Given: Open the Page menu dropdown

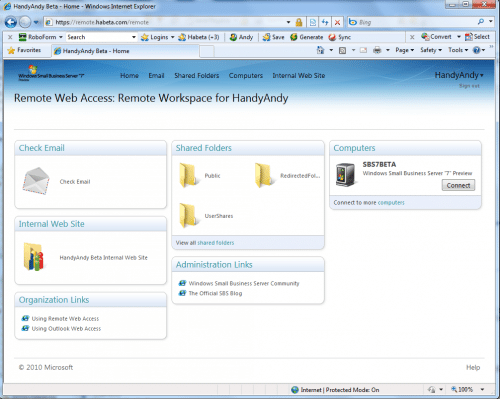Looking at the screenshot, I should pyautogui.click(x=405, y=50).
